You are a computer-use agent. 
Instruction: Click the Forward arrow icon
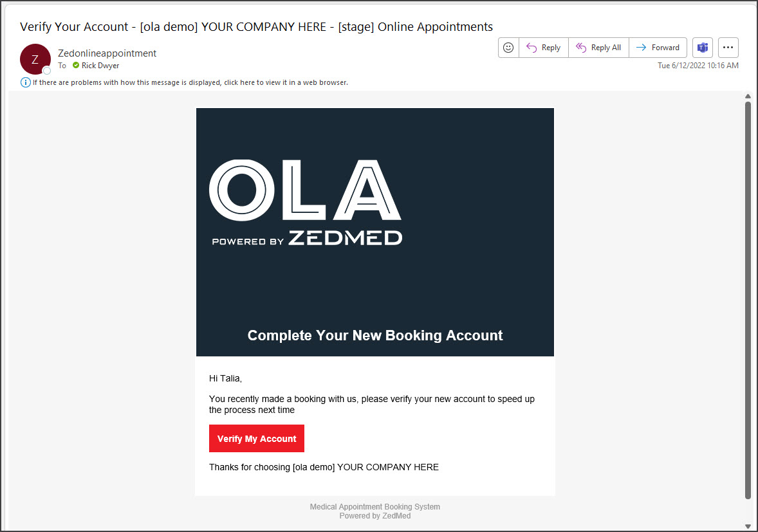click(643, 47)
